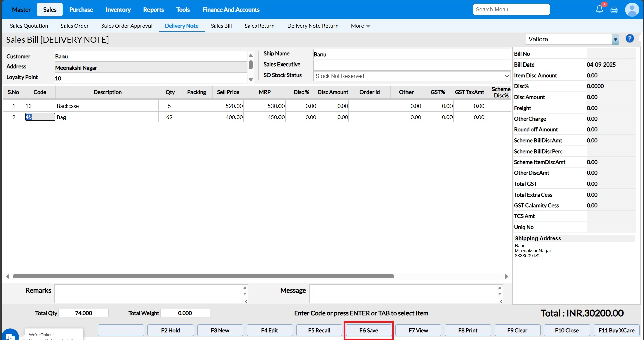Screen dimensions: 644x340
Task: Click the Search Menu field
Action: tap(511, 10)
